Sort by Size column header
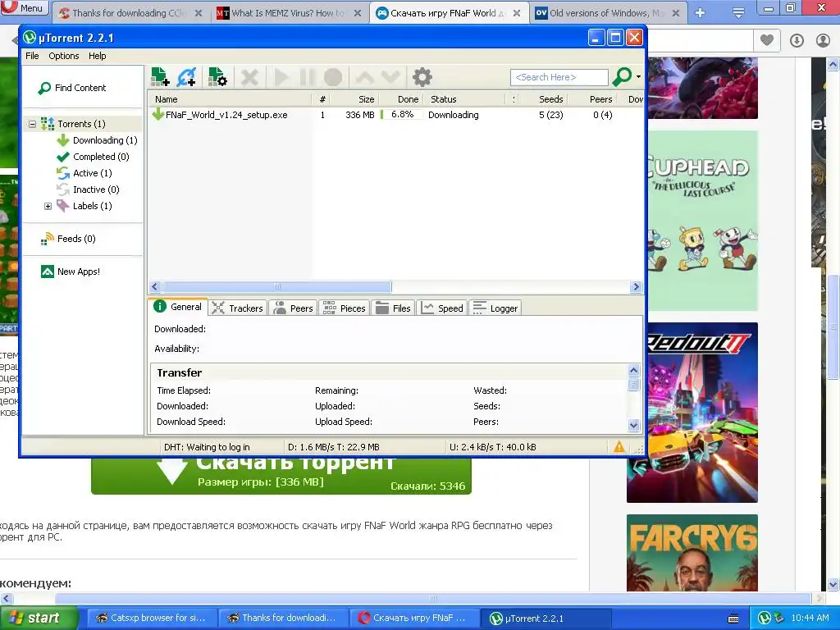The width and height of the screenshot is (840, 630). coord(354,99)
